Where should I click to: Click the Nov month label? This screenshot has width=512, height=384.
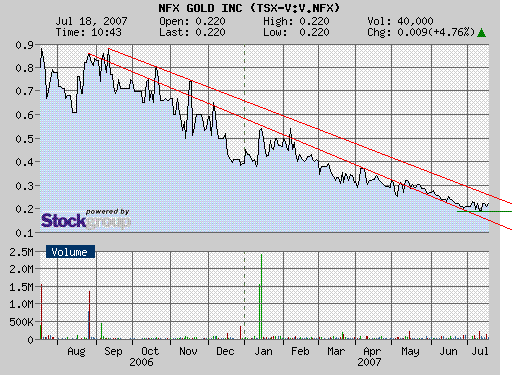coord(188,351)
